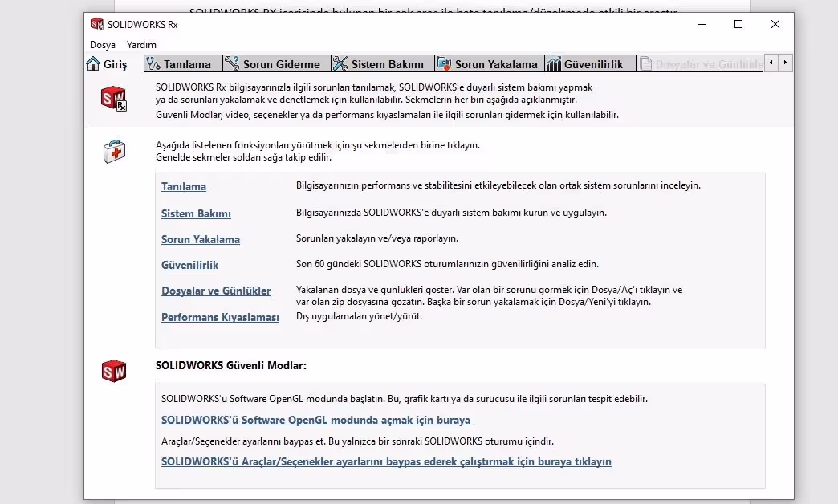This screenshot has height=504, width=838.
Task: Click text 'Sorunları yakalayın ve/veya raporlayın.'
Action: point(377,238)
